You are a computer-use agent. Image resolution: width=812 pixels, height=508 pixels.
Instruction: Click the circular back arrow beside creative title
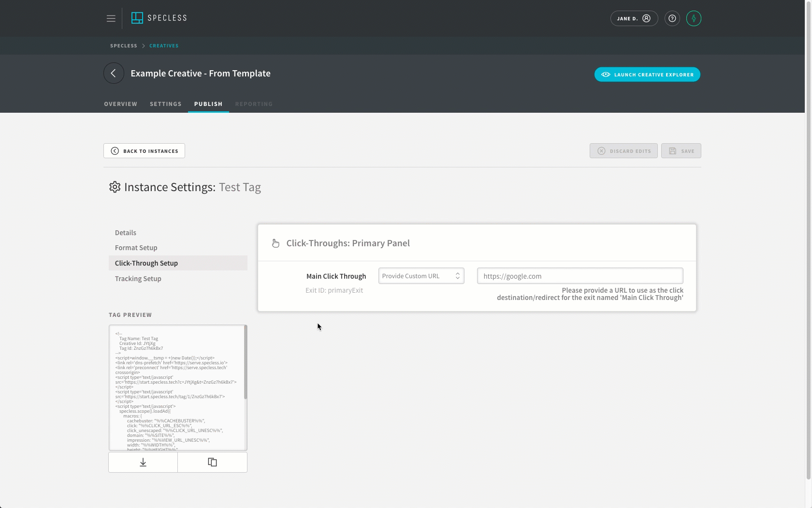coord(114,73)
